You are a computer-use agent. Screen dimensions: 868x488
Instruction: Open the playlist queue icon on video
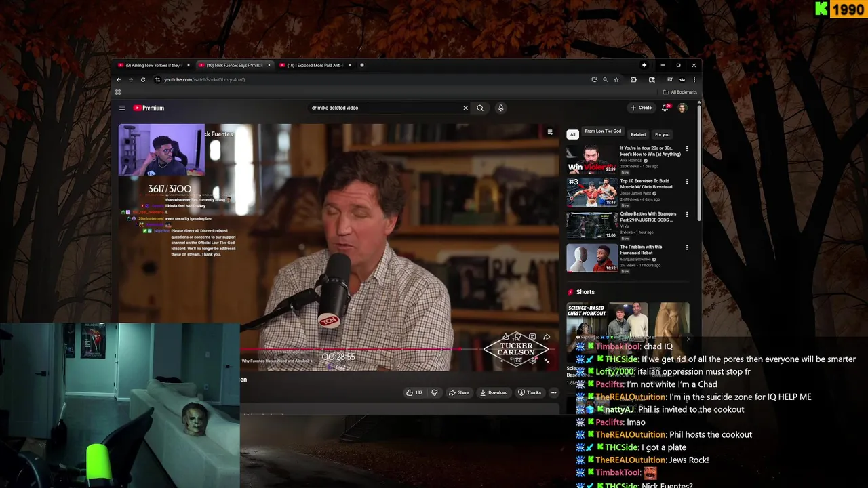550,132
